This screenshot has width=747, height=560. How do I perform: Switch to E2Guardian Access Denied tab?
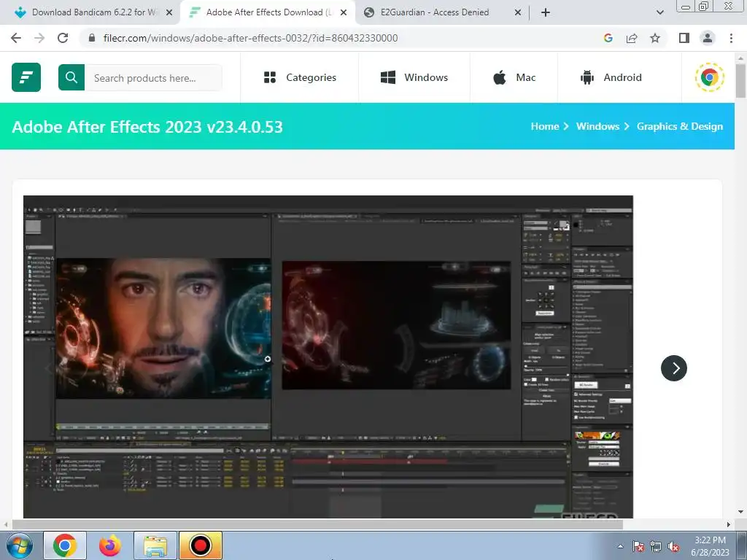click(x=434, y=12)
